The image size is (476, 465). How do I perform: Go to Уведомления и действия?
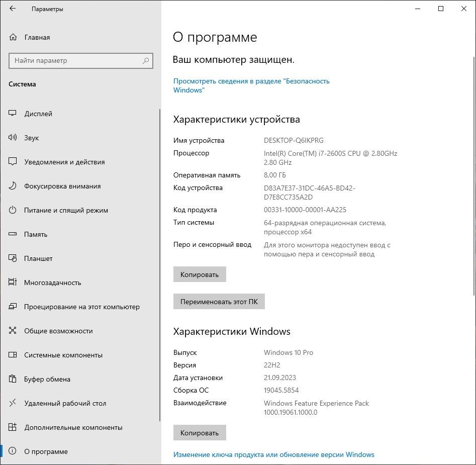click(x=80, y=162)
